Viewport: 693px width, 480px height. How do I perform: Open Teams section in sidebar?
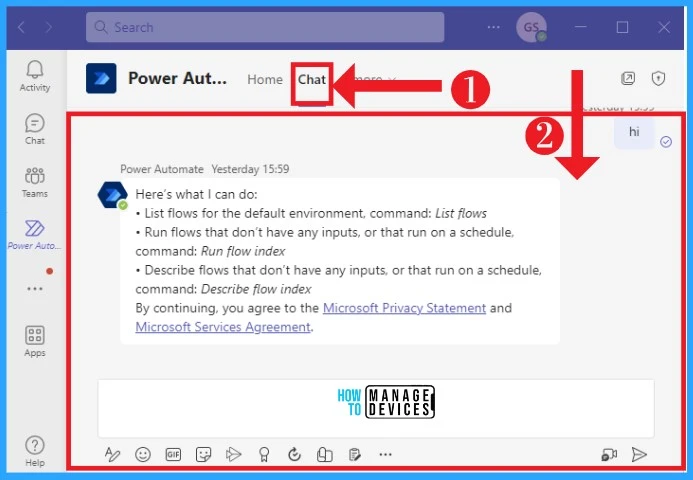coord(34,182)
